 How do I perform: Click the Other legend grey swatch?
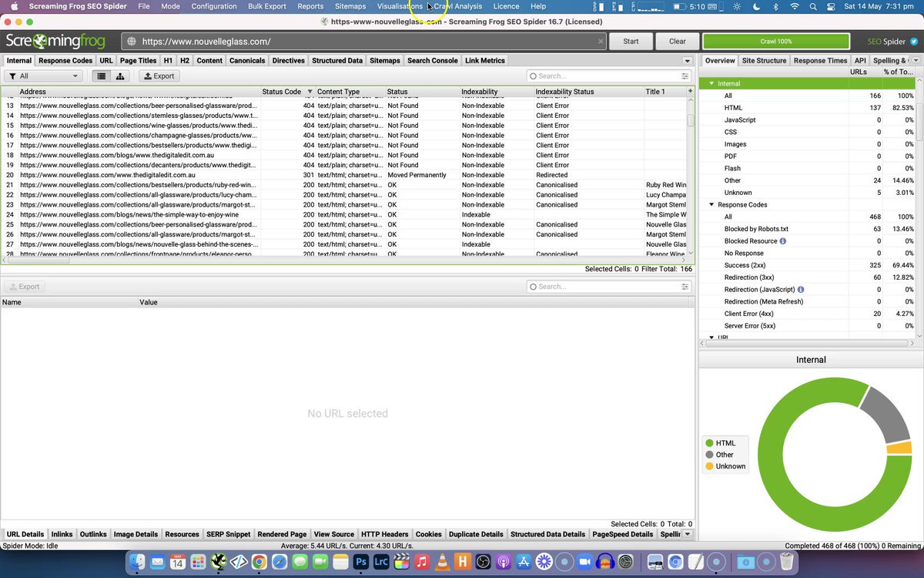709,455
